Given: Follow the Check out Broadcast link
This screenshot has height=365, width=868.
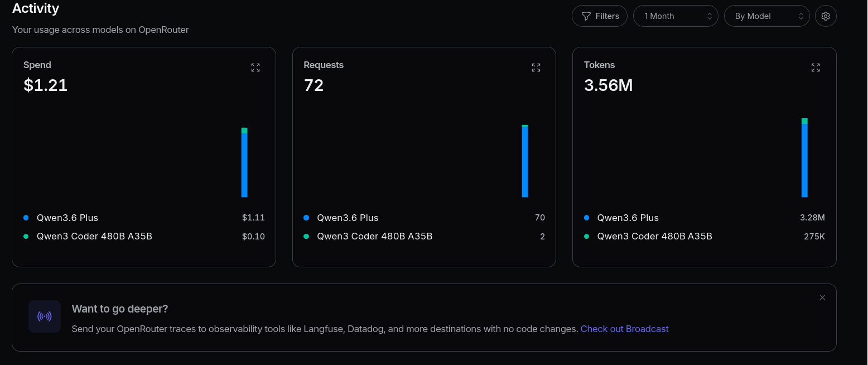Looking at the screenshot, I should (x=624, y=329).
